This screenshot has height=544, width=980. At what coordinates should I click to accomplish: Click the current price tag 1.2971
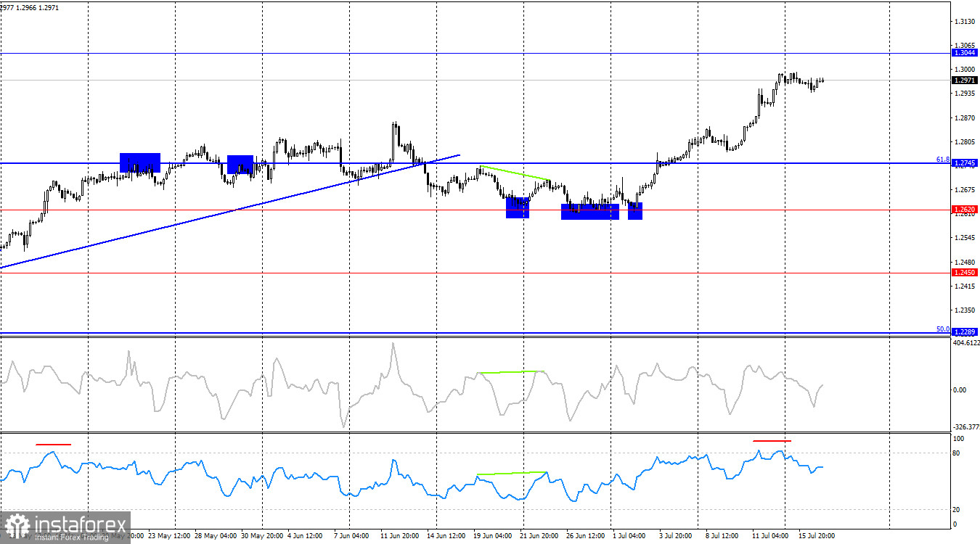[x=965, y=81]
